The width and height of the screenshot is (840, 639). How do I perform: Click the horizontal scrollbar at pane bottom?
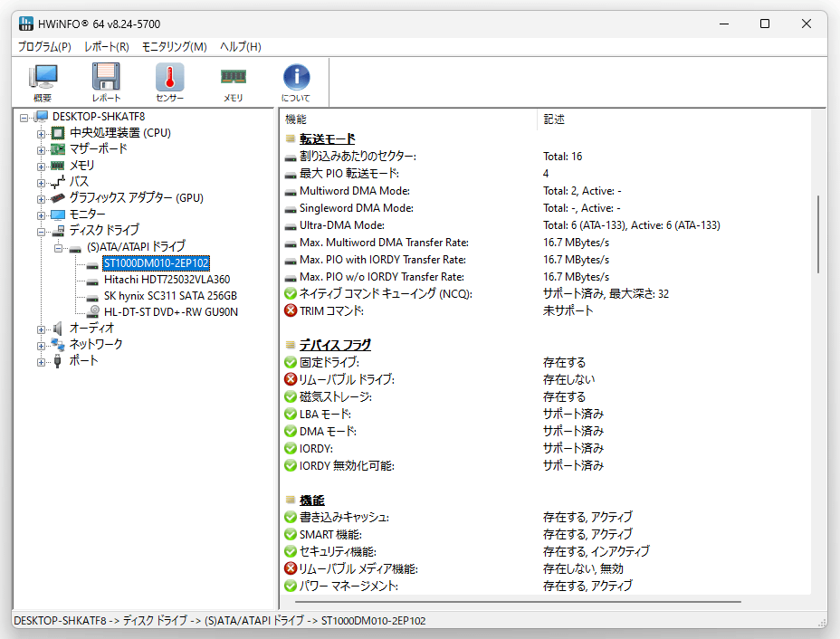(x=518, y=602)
